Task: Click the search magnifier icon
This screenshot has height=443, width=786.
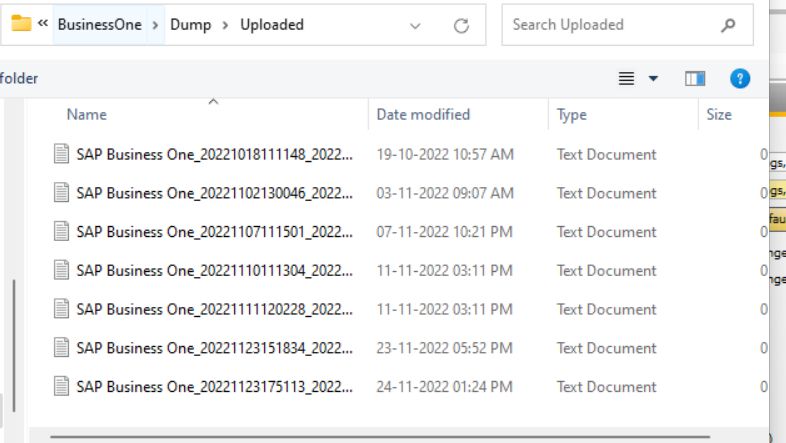Action: (728, 25)
